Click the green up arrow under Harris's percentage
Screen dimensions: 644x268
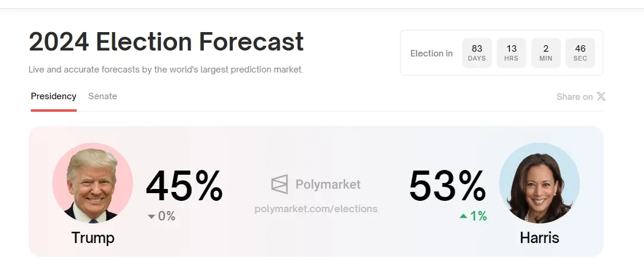[x=463, y=216]
